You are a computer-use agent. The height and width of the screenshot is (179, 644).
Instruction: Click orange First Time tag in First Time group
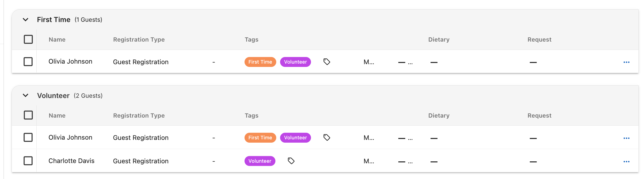[260, 62]
